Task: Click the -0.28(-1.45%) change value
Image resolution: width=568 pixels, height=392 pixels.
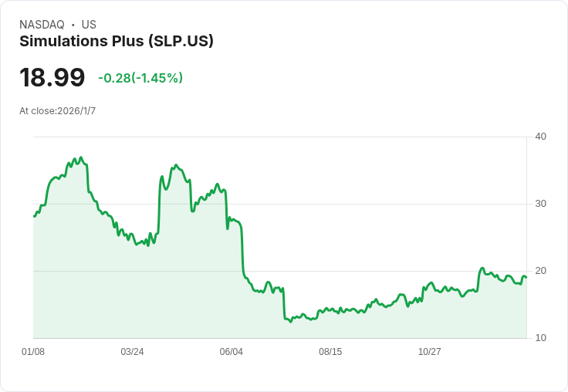Action: 140,78
